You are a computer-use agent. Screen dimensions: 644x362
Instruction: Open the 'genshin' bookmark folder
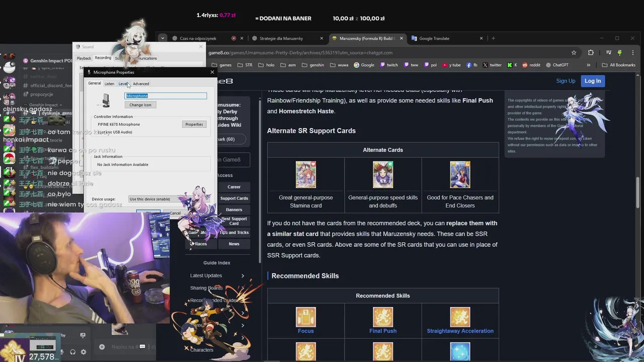pos(313,65)
